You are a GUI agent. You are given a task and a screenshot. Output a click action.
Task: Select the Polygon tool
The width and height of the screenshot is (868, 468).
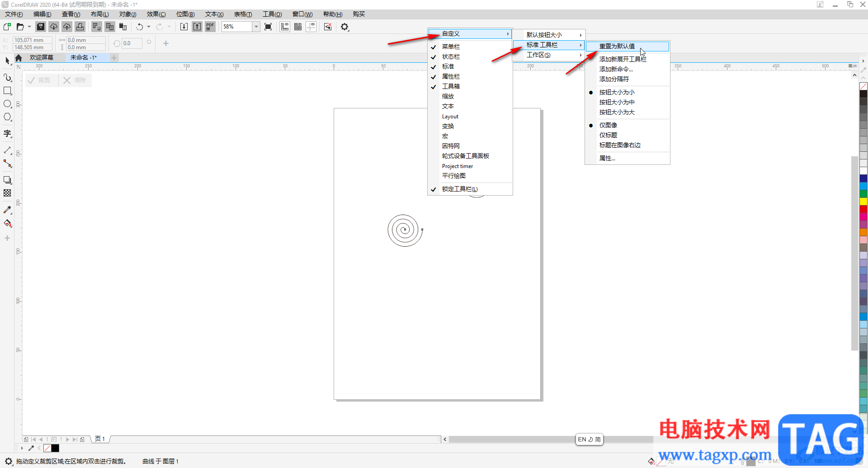coord(7,117)
